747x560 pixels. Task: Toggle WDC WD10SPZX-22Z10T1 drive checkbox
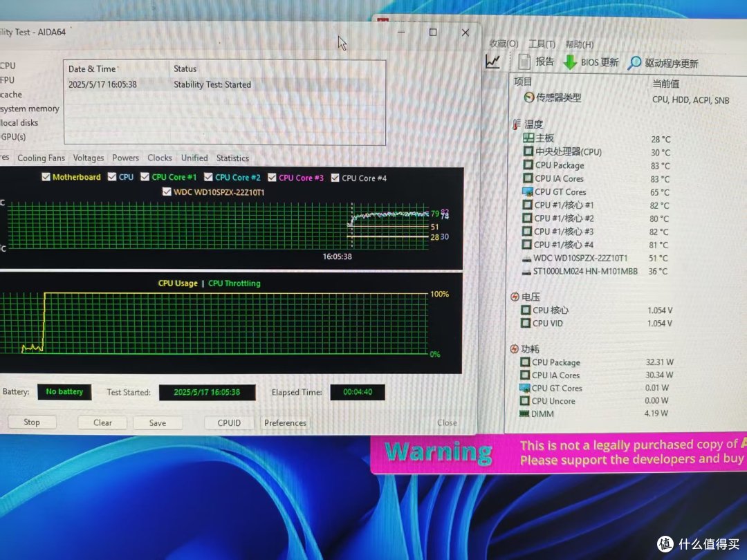[x=166, y=192]
